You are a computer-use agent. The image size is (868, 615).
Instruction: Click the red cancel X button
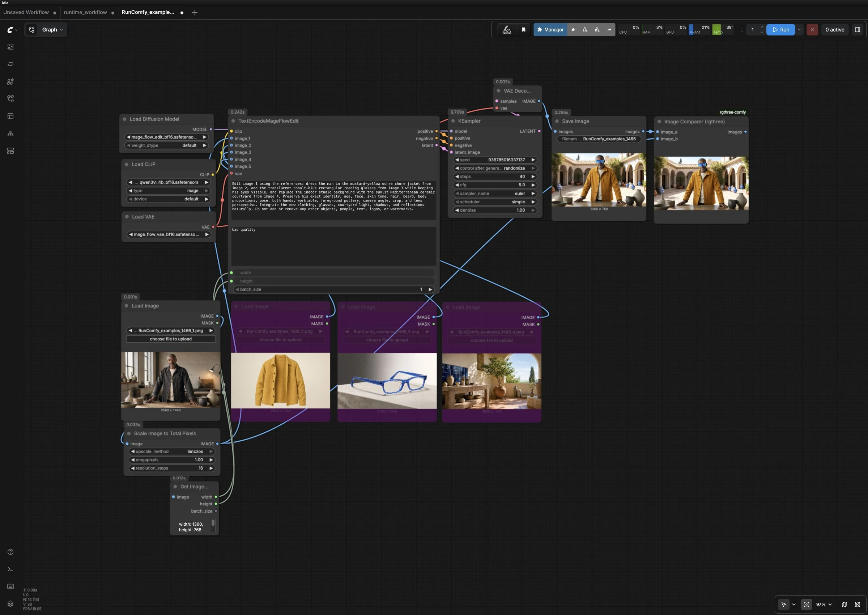pos(812,30)
